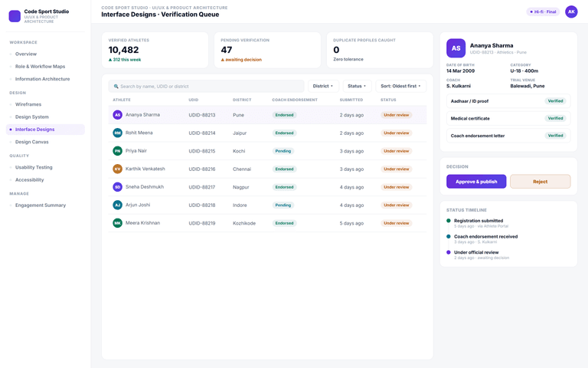The width and height of the screenshot is (588, 368).
Task: Go to Usability Testing
Action: (x=45, y=167)
